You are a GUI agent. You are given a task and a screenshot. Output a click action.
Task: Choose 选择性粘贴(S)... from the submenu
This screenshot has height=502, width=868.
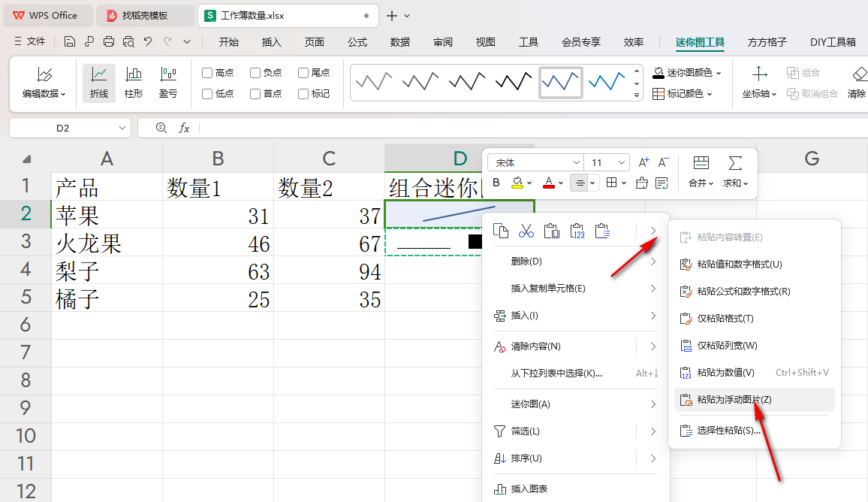click(754, 431)
